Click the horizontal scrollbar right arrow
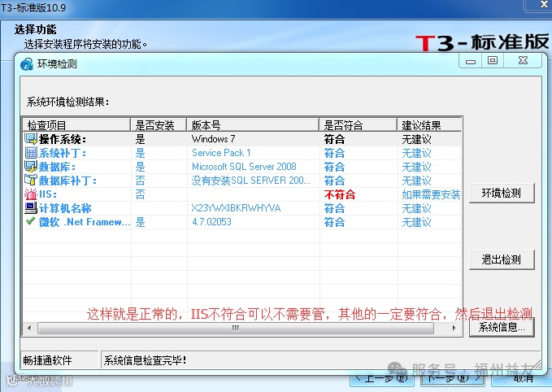 pyautogui.click(x=454, y=328)
